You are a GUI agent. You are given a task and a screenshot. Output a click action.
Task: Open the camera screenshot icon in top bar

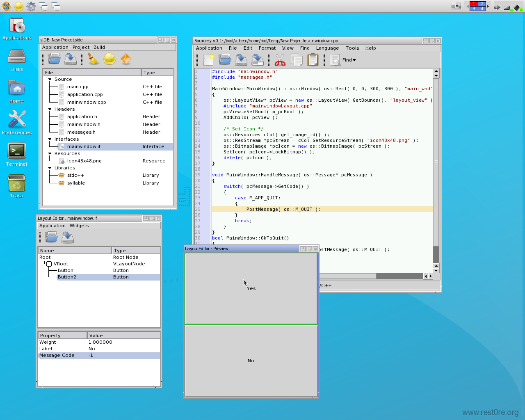[456, 6]
